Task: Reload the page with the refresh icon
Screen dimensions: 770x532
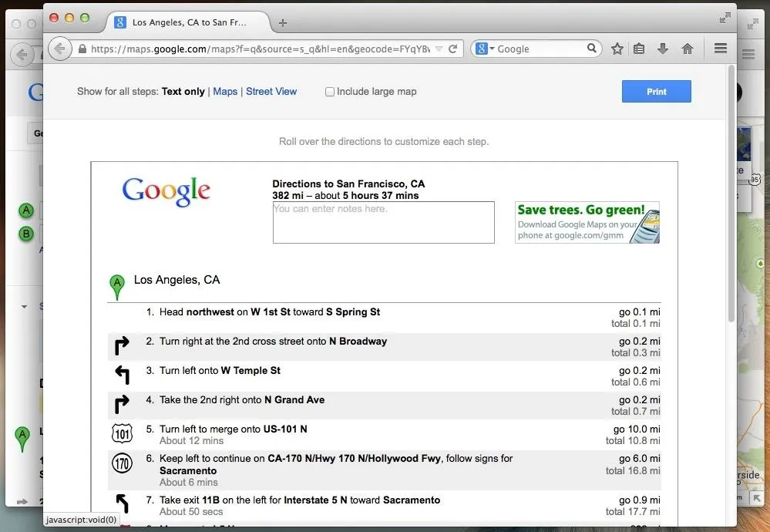Action: [452, 49]
